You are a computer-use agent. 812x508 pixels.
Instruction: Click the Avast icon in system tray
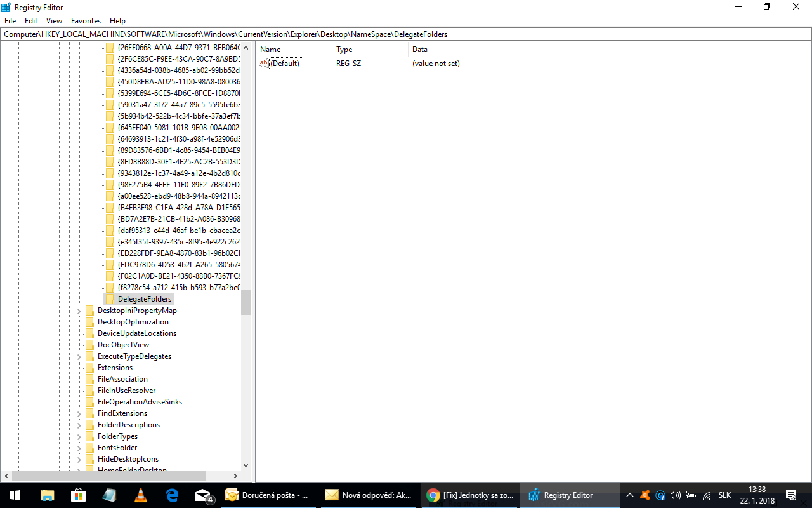tap(645, 495)
